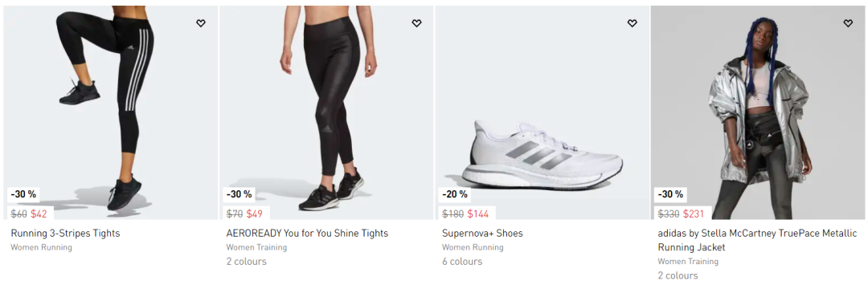View the AEROREADY Shine Tights product photo
This screenshot has height=289, width=868.
[x=326, y=112]
